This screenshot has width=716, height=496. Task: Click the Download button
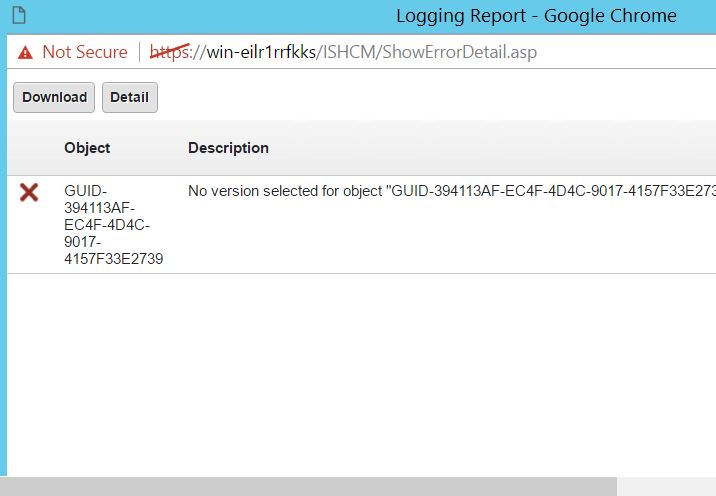click(54, 97)
